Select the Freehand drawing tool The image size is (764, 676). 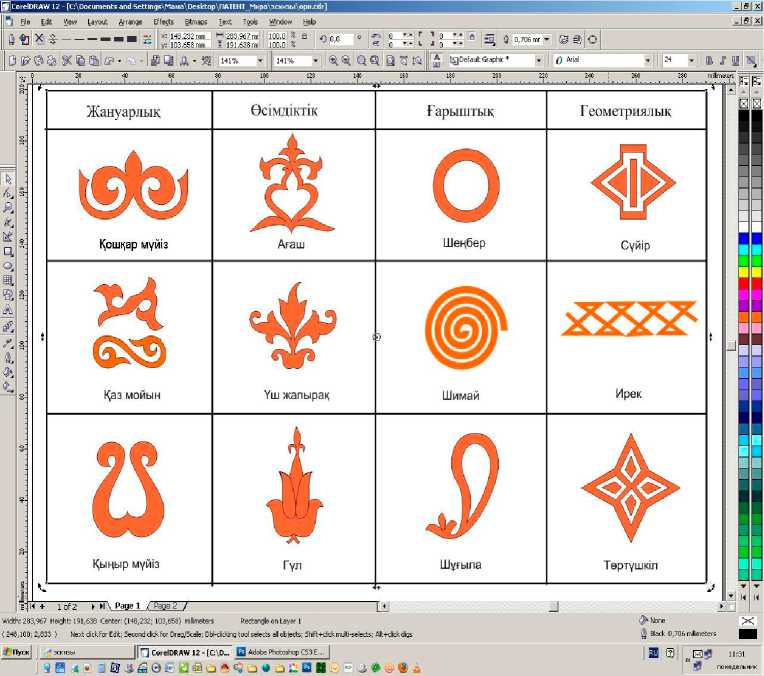click(8, 223)
